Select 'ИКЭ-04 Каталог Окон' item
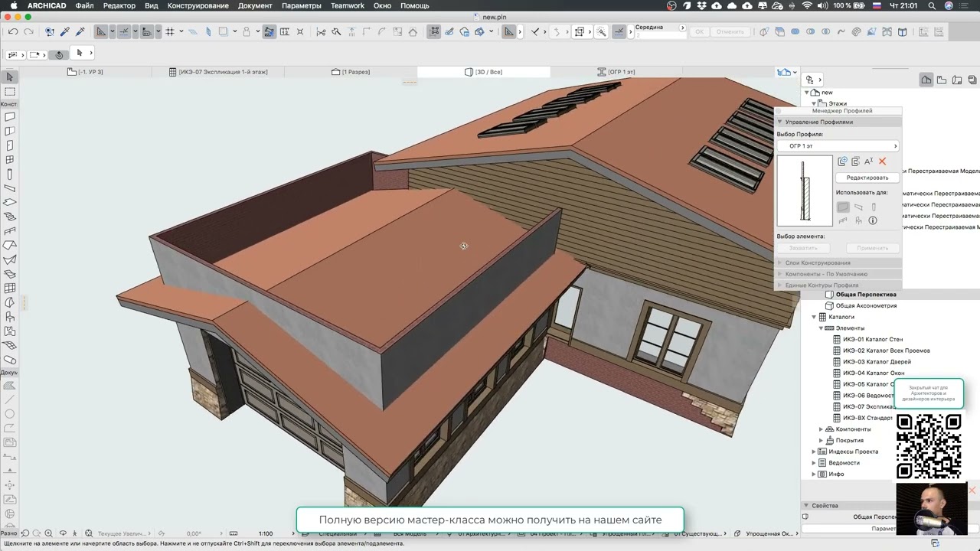The width and height of the screenshot is (980, 551). point(874,373)
